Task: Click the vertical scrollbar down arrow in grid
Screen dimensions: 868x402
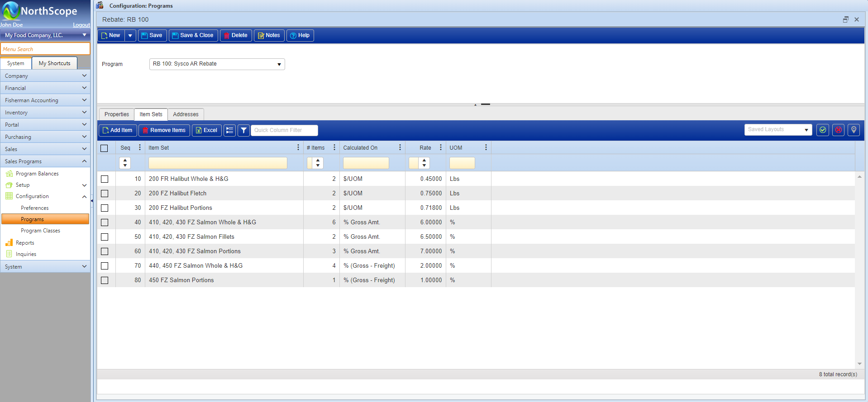Action: (859, 364)
